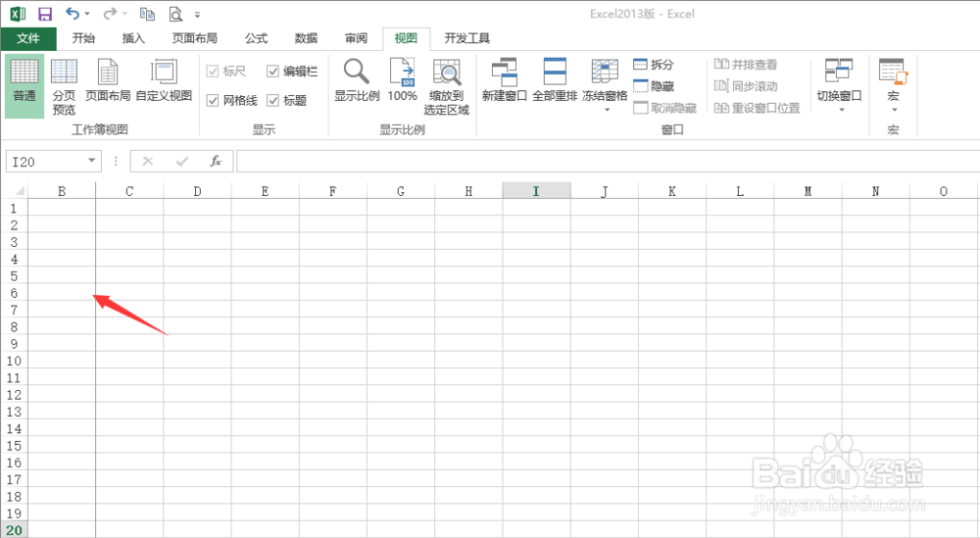Select row 6 header
Image resolution: width=980 pixels, height=538 pixels.
click(x=14, y=293)
